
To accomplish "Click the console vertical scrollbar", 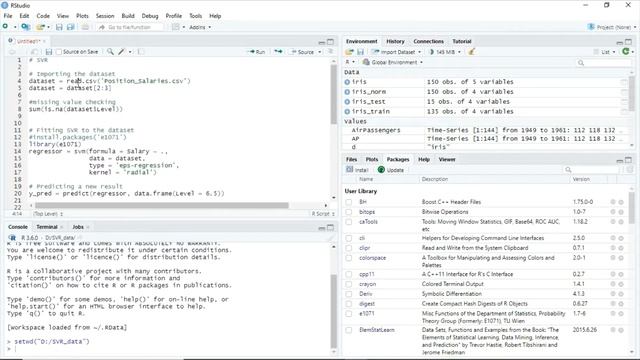I will [x=333, y=310].
